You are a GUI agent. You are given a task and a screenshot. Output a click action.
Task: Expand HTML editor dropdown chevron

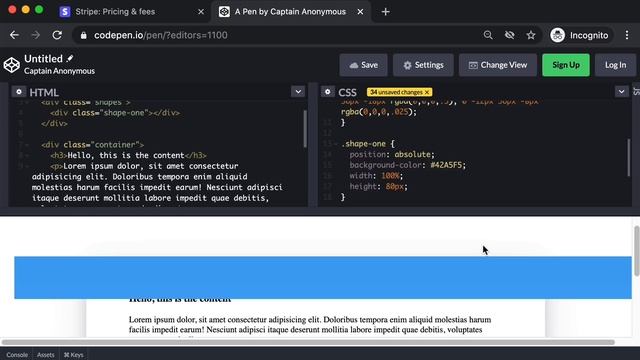[298, 91]
